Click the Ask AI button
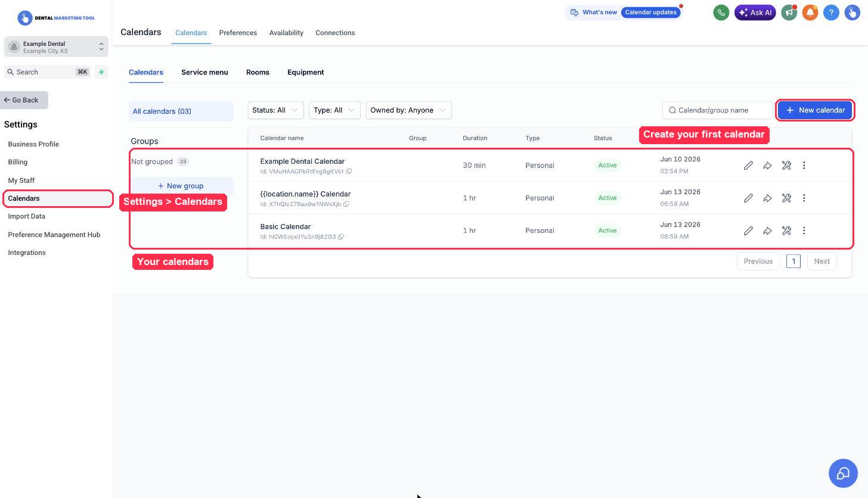This screenshot has width=868, height=498. click(755, 13)
